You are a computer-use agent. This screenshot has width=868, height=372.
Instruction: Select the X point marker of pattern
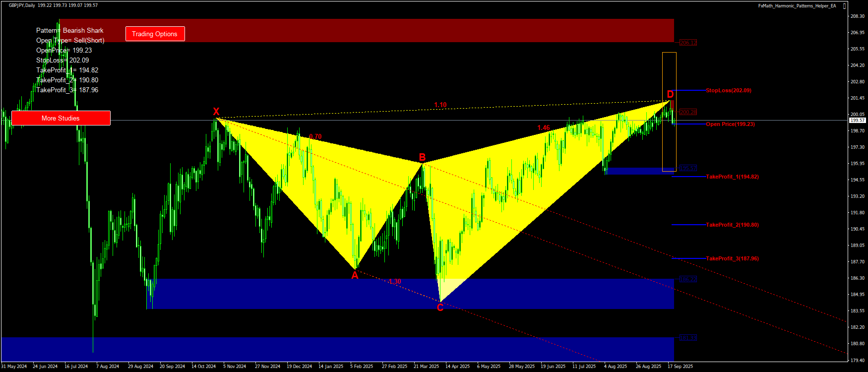[216, 111]
